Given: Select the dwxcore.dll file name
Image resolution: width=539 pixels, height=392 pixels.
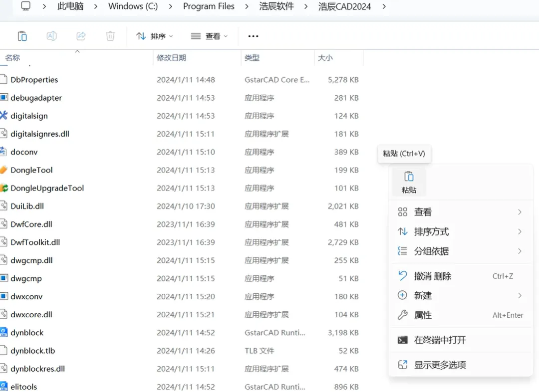Looking at the screenshot, I should (x=31, y=314).
